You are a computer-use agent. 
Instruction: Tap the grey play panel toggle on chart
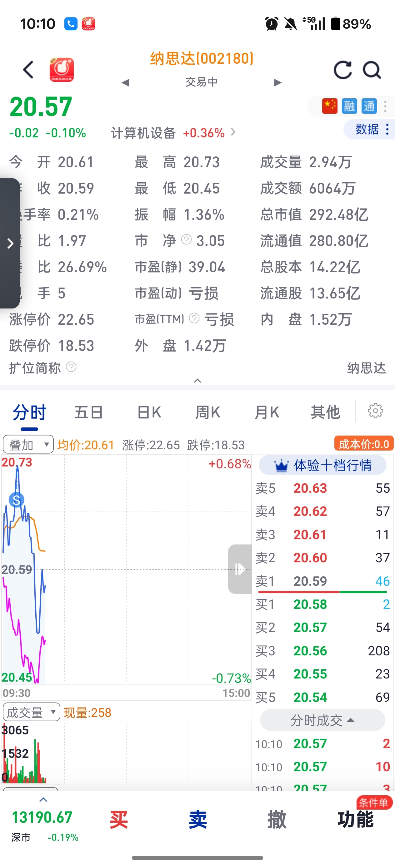(240, 569)
